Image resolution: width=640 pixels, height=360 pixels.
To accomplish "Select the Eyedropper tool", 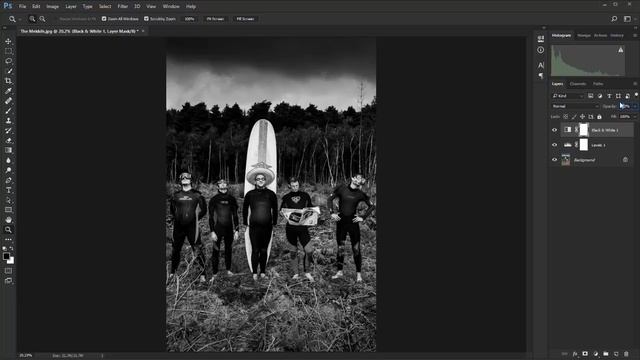I will tap(8, 91).
